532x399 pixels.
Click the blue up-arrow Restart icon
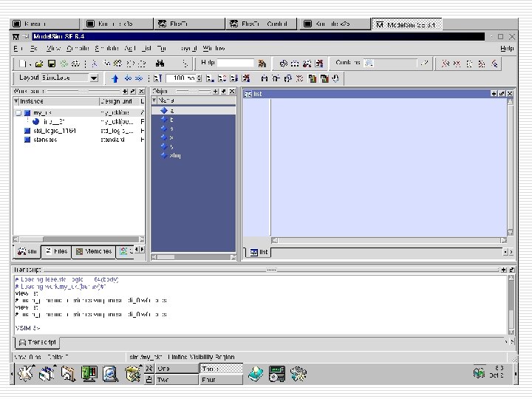115,79
